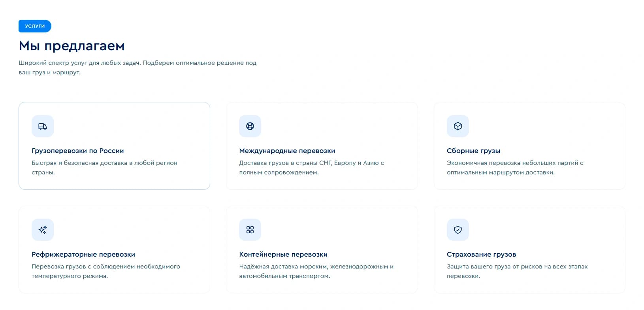Screen dimensions: 644x310
Task: Click the blue Услуги badge
Action: [35, 26]
